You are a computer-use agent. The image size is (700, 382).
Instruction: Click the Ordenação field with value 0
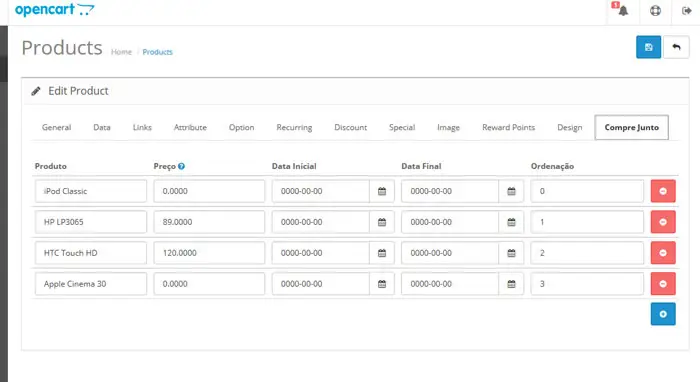click(x=587, y=191)
